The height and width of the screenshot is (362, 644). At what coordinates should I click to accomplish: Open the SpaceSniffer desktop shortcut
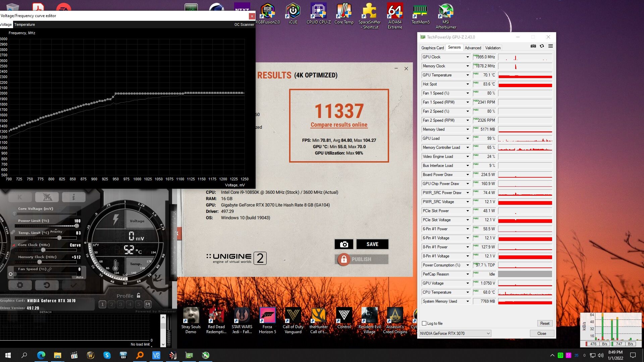[369, 16]
